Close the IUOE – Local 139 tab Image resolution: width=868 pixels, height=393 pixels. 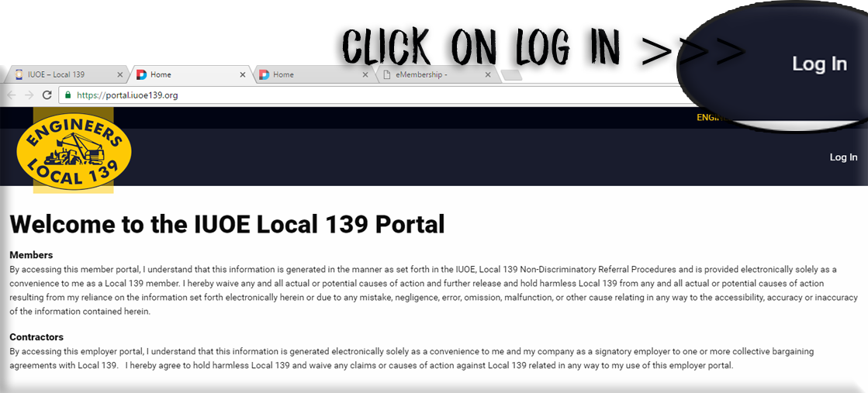point(119,75)
